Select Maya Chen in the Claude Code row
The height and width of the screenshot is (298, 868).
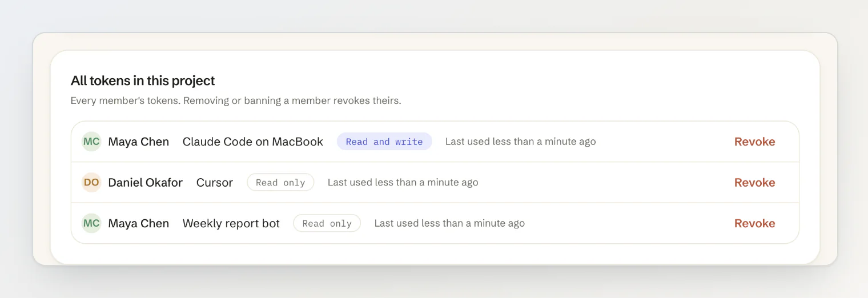139,142
